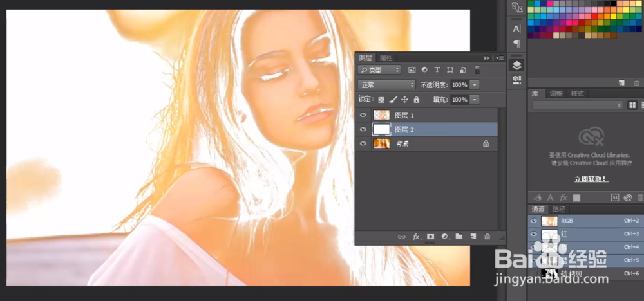
Task: Open the Paragraph panel icon
Action: tap(516, 43)
